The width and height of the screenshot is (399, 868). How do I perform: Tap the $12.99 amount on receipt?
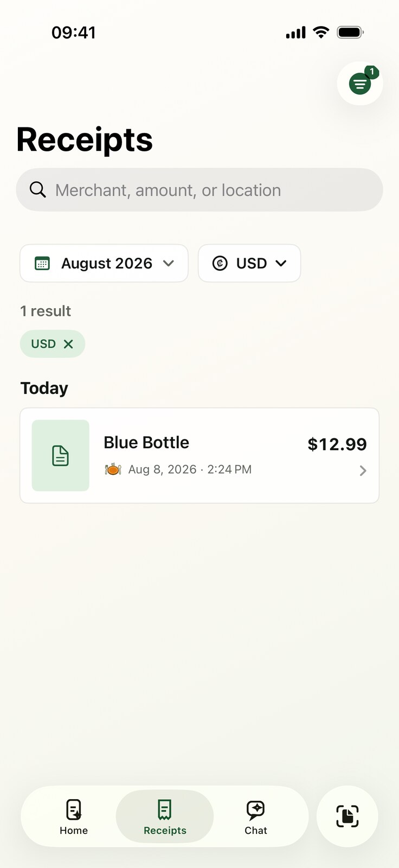coord(337,444)
